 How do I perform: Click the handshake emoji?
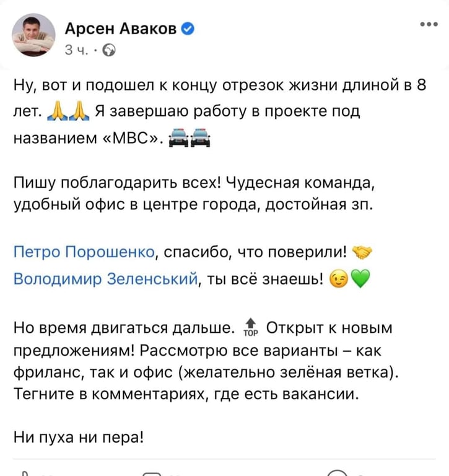click(x=362, y=253)
